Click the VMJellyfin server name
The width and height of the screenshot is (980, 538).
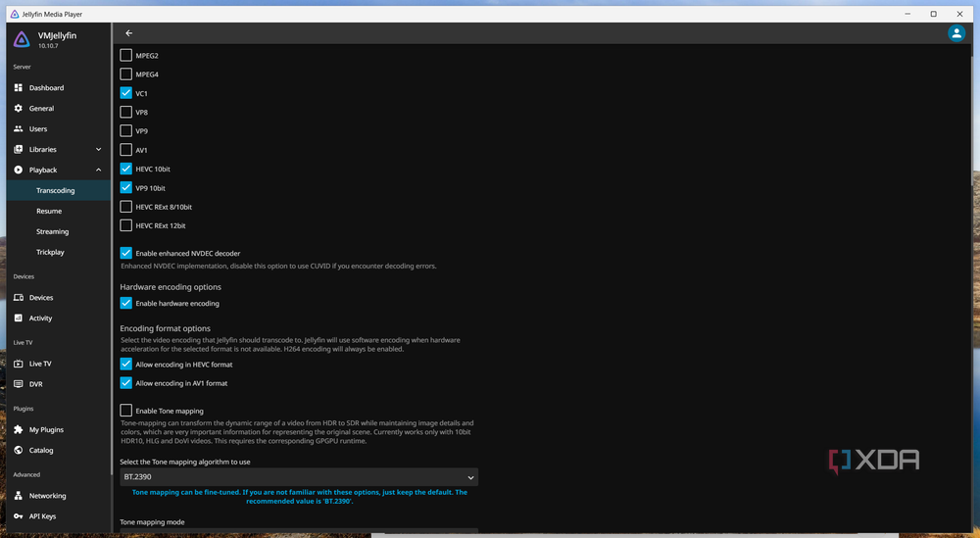(57, 35)
